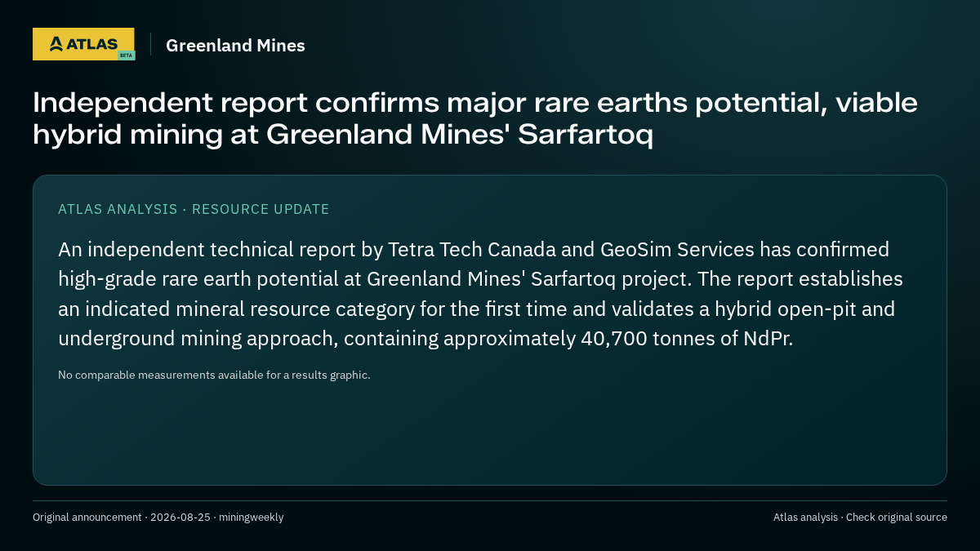Click the 'No comparable measurements available' note
The image size is (980, 551).
coord(214,375)
